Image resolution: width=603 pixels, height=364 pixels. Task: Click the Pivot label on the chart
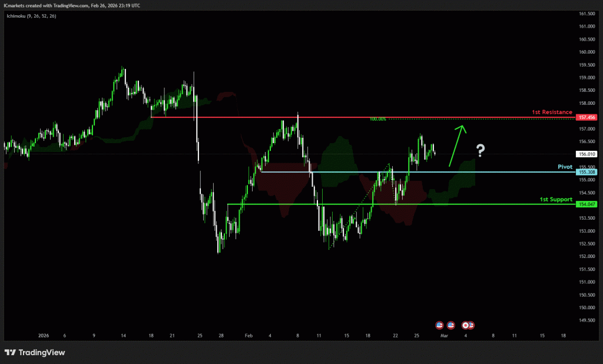(565, 167)
